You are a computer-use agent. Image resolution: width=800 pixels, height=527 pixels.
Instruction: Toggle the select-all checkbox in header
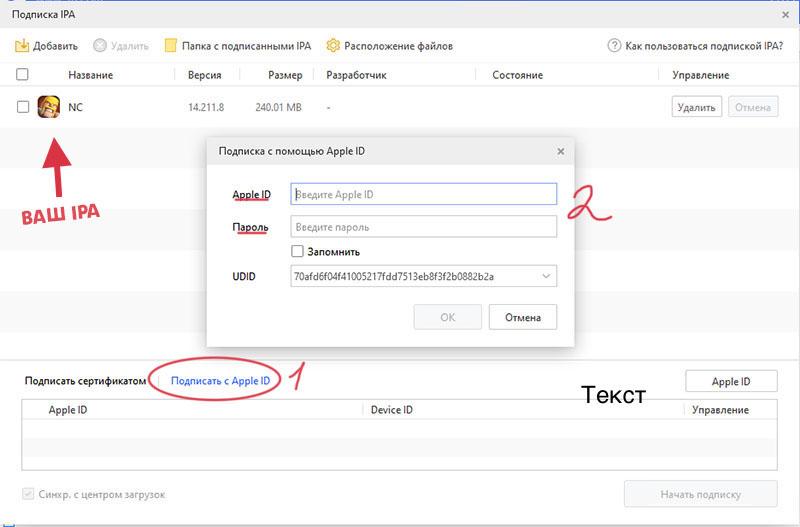[22, 74]
